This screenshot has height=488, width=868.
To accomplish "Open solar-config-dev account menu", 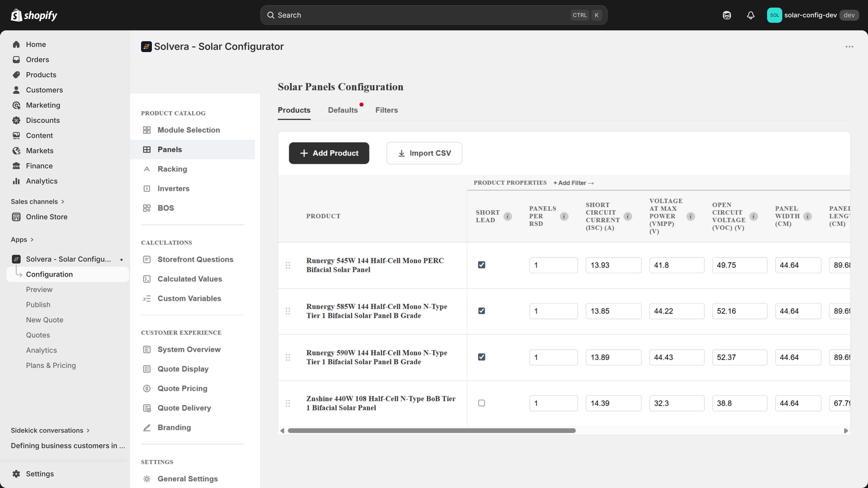I will (813, 15).
